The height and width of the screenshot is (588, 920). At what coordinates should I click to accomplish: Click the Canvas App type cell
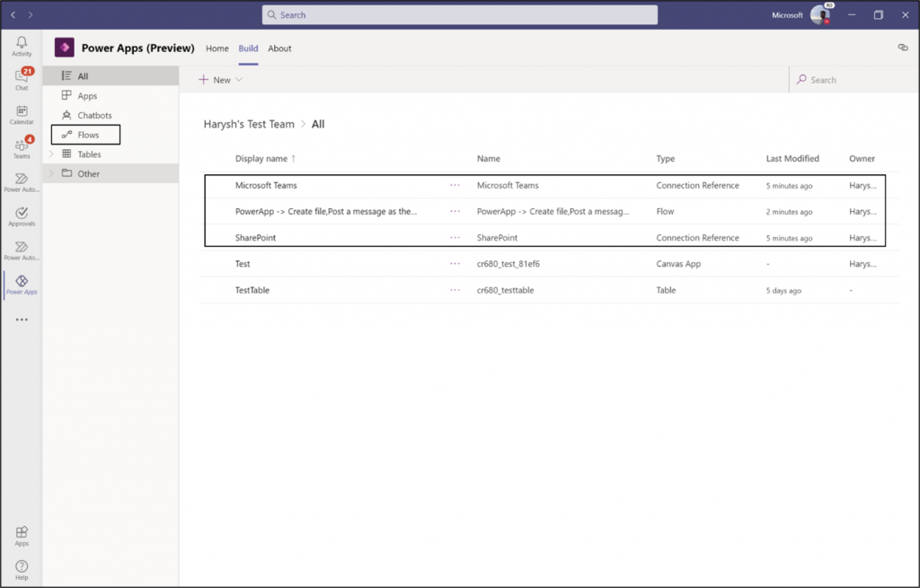(x=678, y=264)
